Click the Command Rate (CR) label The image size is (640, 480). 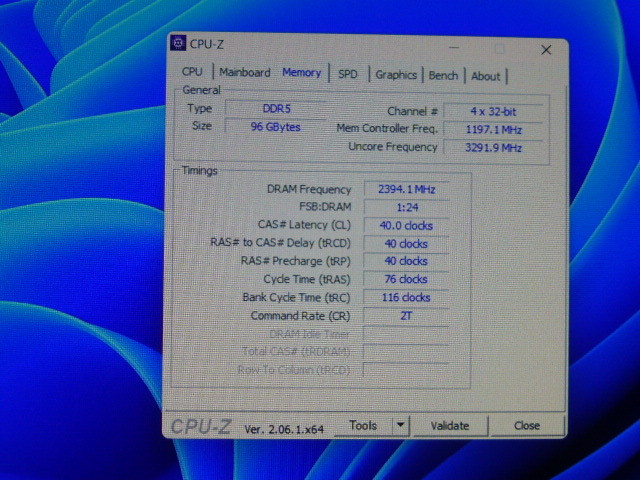coord(300,316)
